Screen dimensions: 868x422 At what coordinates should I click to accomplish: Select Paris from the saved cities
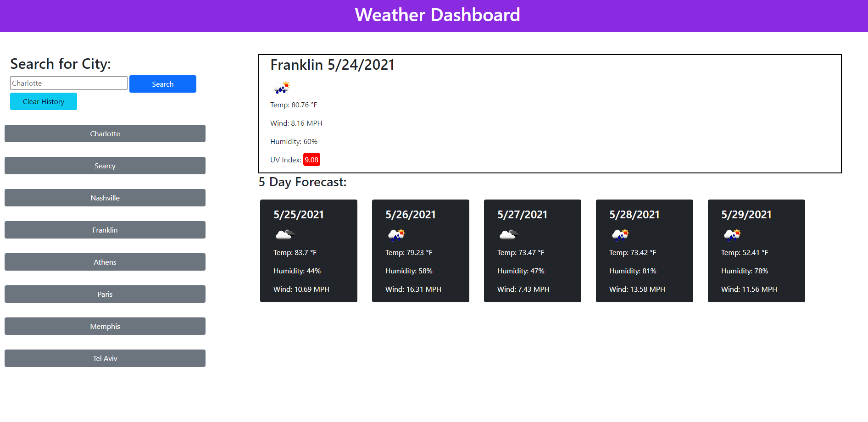(x=105, y=294)
